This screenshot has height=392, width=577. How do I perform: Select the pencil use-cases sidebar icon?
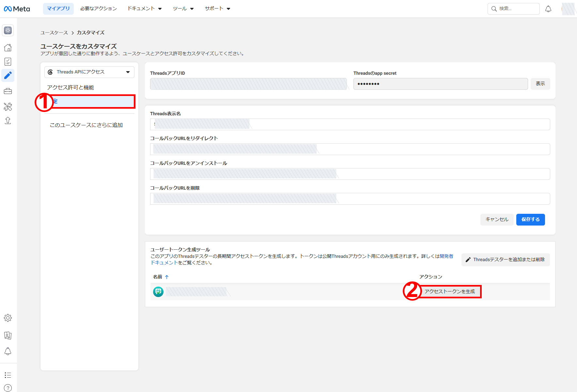click(8, 76)
